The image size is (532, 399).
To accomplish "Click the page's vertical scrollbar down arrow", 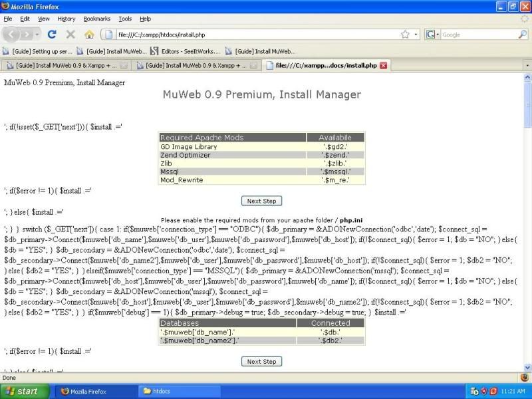I will pos(527,368).
